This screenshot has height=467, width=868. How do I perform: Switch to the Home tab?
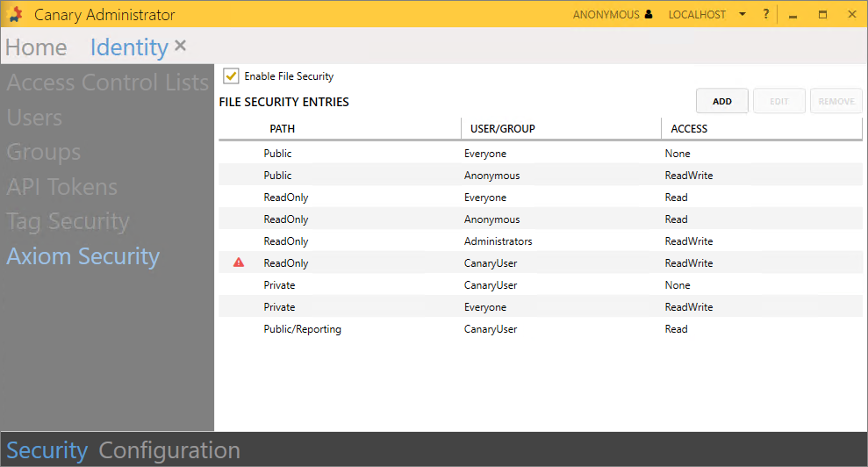pyautogui.click(x=36, y=47)
